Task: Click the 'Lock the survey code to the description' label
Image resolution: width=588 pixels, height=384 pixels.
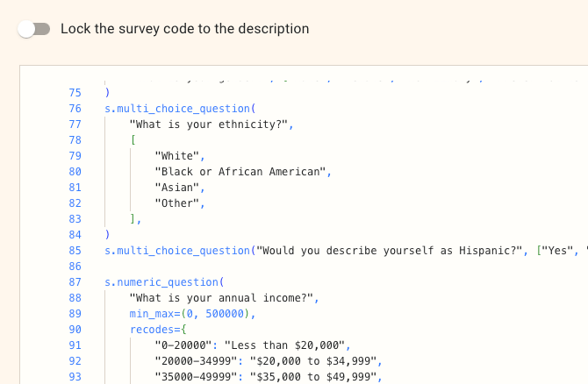Action: pos(184,29)
